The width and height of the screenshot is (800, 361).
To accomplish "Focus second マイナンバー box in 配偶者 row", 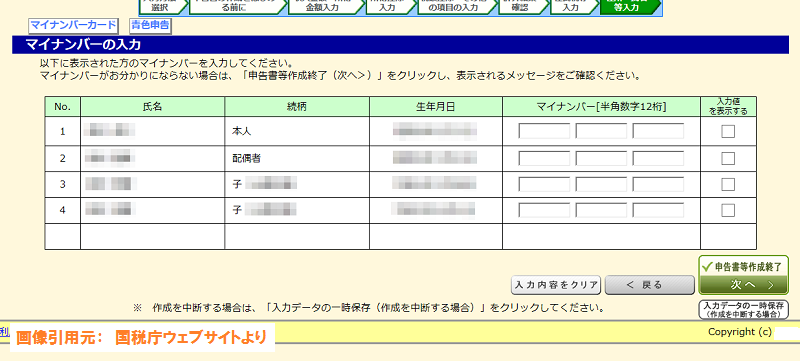I will click(x=601, y=158).
